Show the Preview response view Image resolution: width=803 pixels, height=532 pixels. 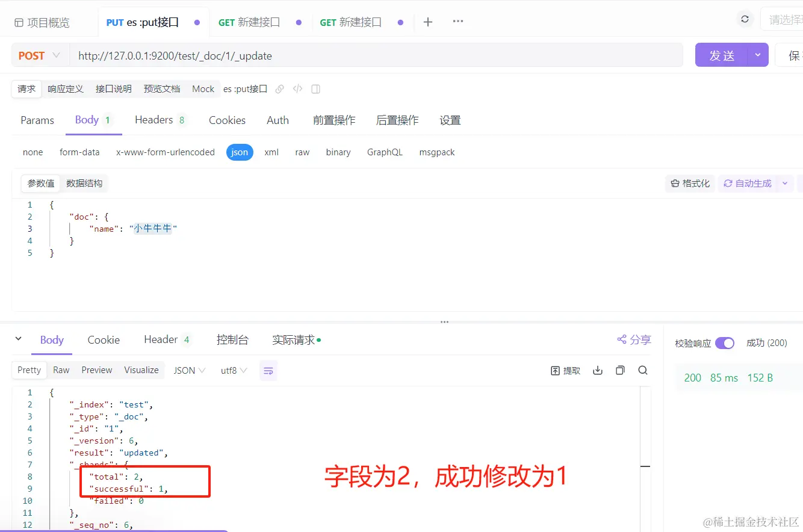97,370
